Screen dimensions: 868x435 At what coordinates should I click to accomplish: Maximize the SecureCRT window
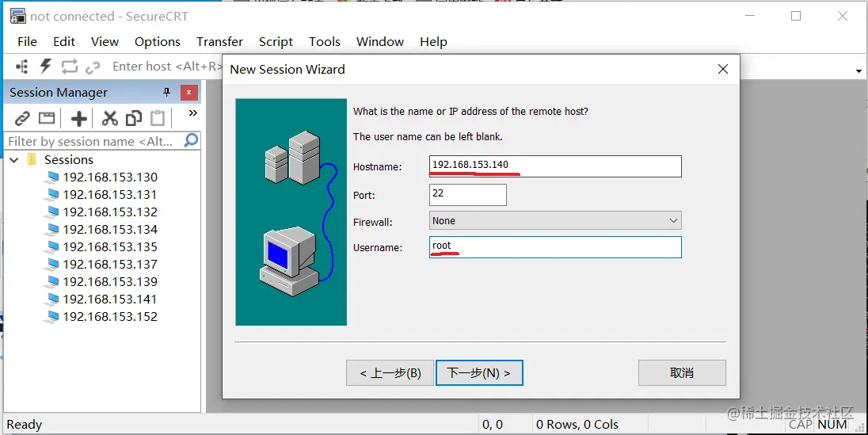point(796,16)
